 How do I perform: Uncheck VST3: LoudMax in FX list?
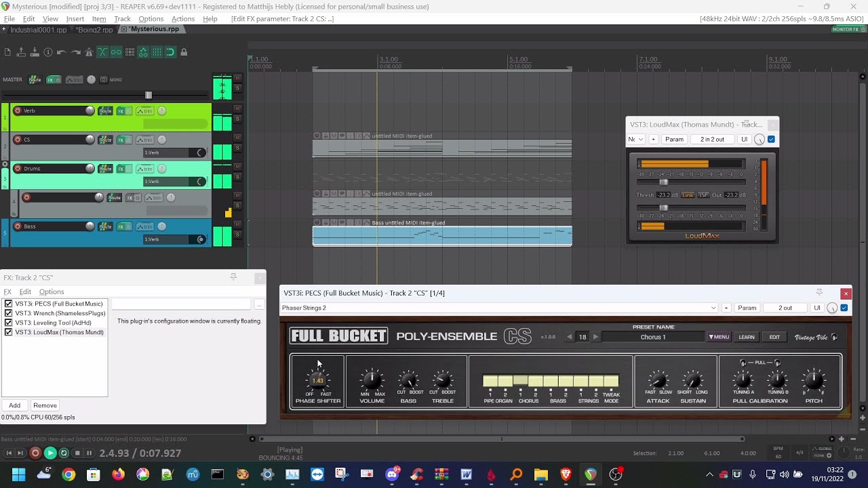coord(9,332)
